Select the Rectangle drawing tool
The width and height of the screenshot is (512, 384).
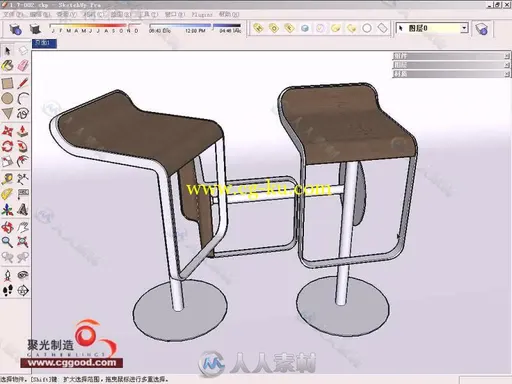coord(8,83)
